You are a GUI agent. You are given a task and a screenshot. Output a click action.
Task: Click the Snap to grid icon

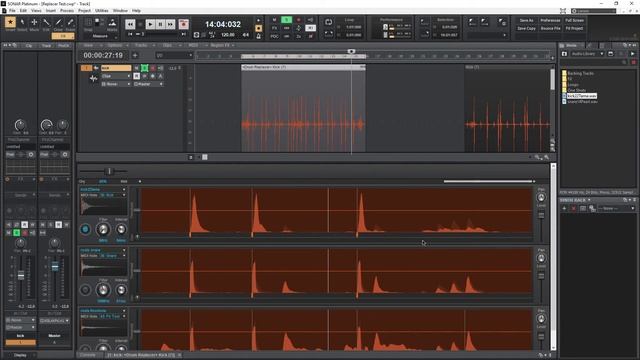point(88,23)
